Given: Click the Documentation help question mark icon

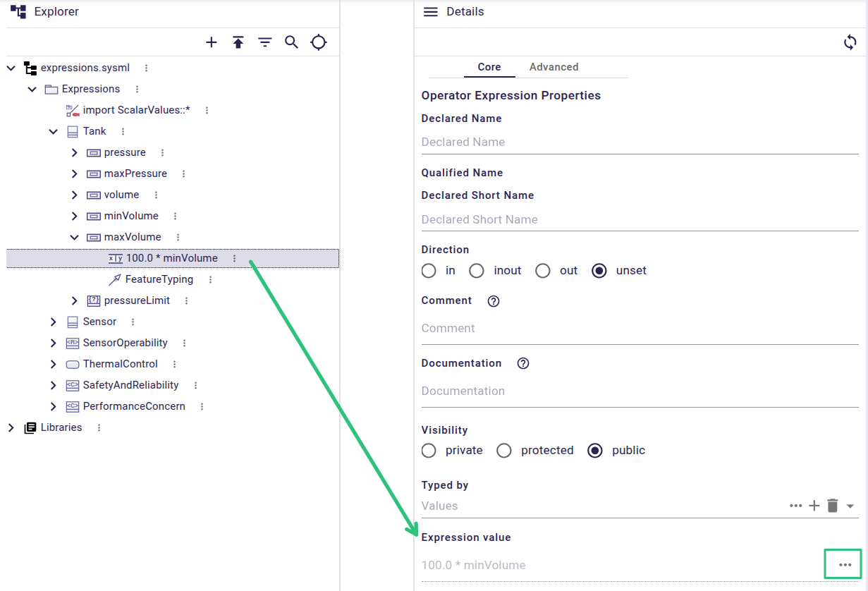Looking at the screenshot, I should click(x=523, y=364).
